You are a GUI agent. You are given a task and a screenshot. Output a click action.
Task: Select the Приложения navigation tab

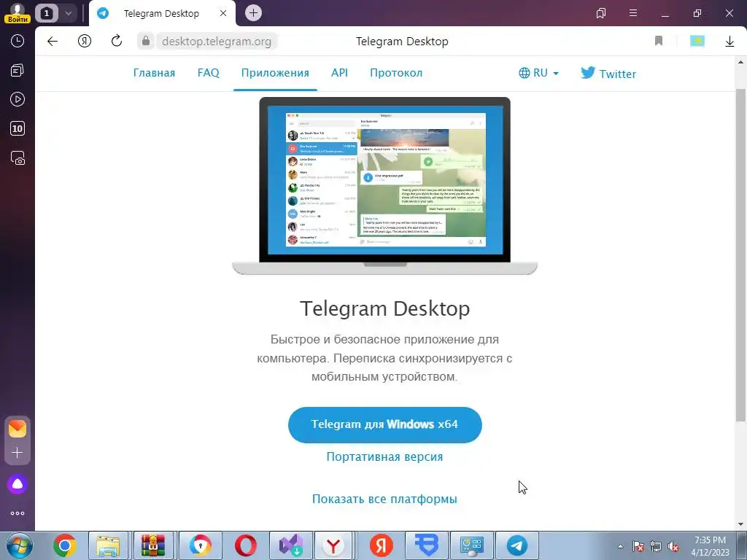click(275, 73)
